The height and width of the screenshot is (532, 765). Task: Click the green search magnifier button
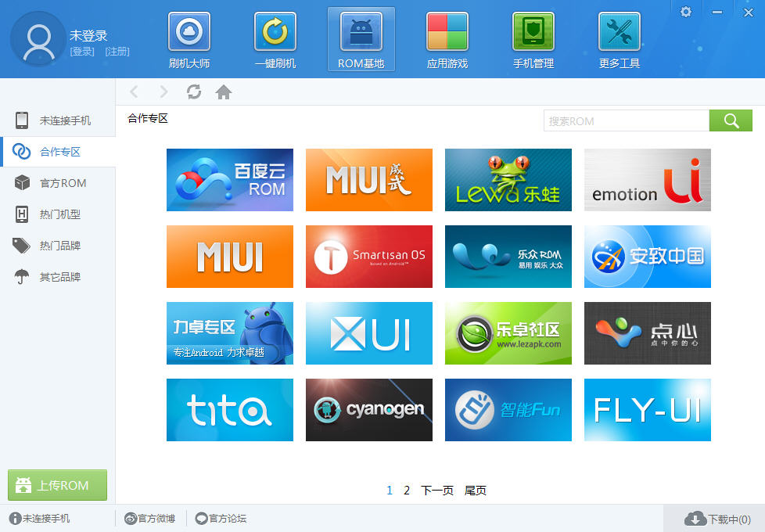click(x=731, y=120)
